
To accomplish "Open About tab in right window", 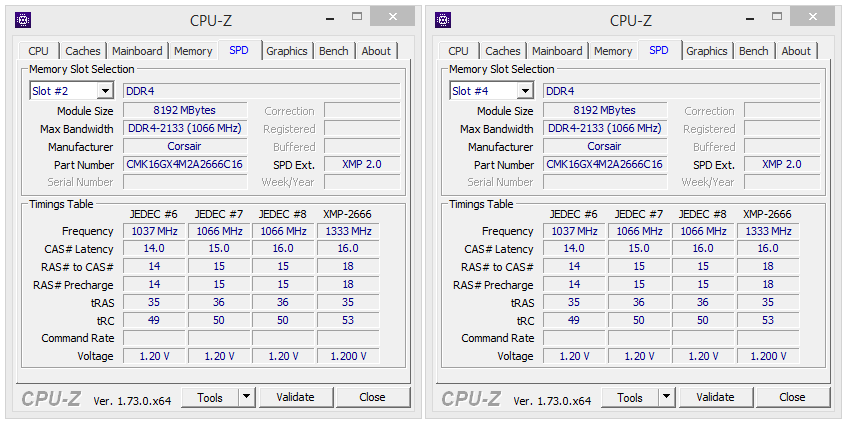I will click(796, 51).
